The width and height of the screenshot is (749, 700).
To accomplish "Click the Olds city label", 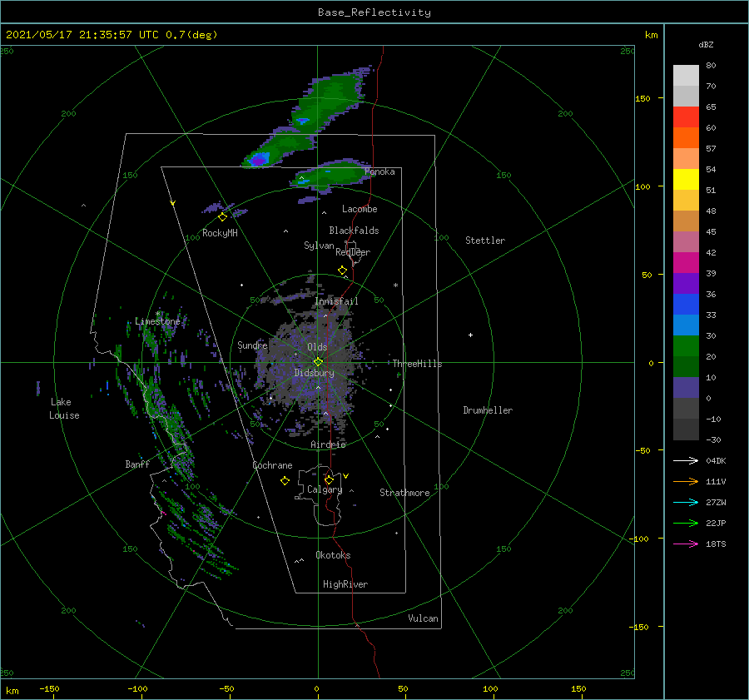I will tap(317, 347).
